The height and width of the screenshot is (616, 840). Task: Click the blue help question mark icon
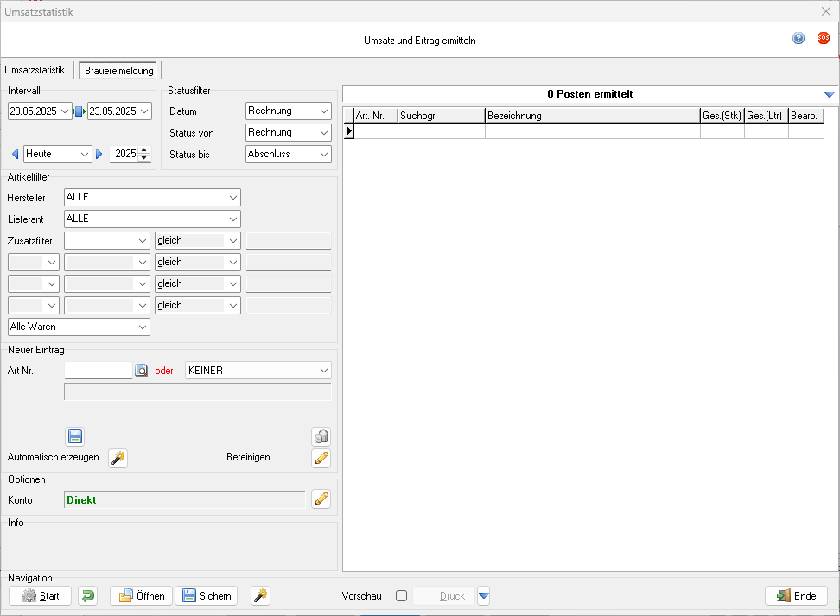pos(799,38)
